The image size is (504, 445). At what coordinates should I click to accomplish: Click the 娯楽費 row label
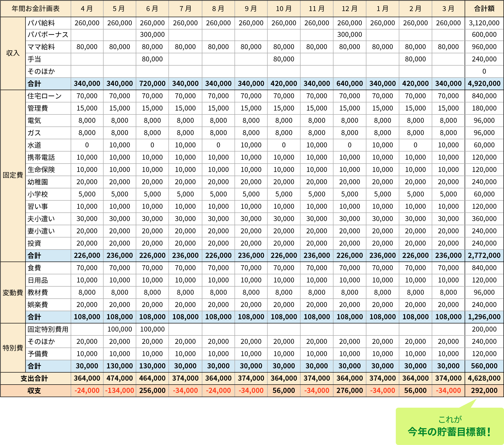pyautogui.click(x=38, y=305)
